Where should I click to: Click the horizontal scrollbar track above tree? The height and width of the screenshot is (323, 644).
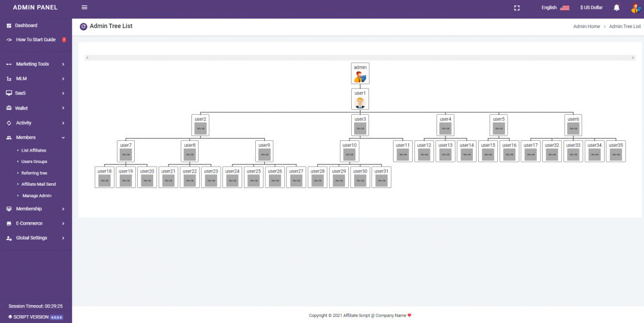[360, 57]
